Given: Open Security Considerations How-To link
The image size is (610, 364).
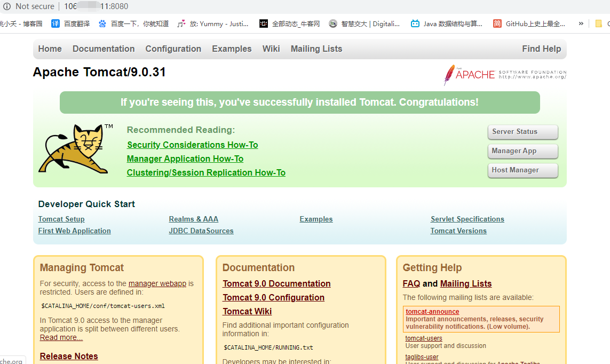Looking at the screenshot, I should pos(192,145).
